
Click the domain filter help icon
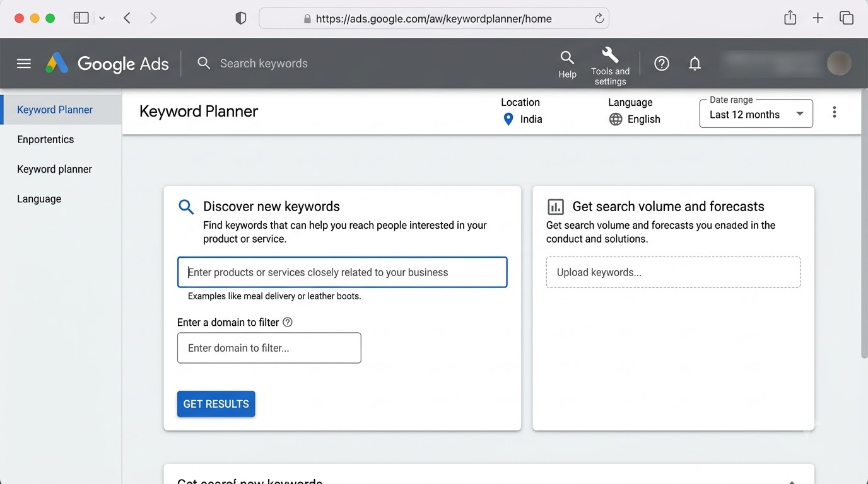288,322
